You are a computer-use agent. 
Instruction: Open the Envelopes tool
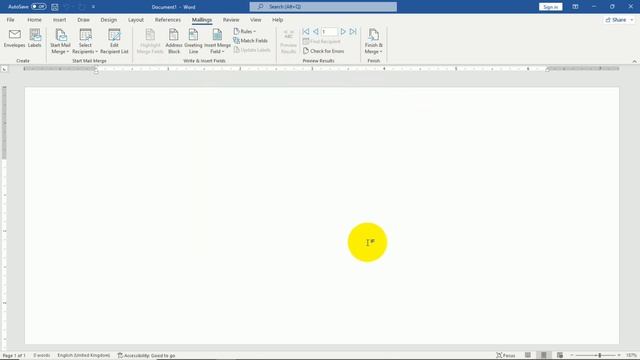pos(14,39)
